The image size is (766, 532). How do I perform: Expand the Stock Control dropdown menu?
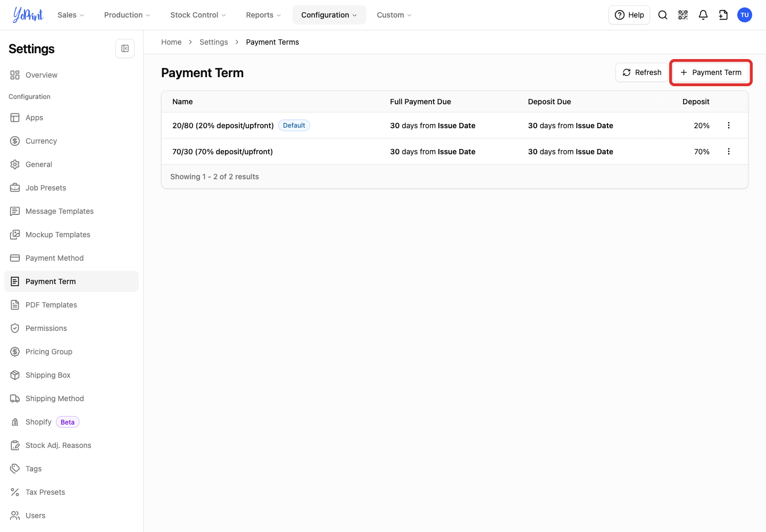click(198, 15)
